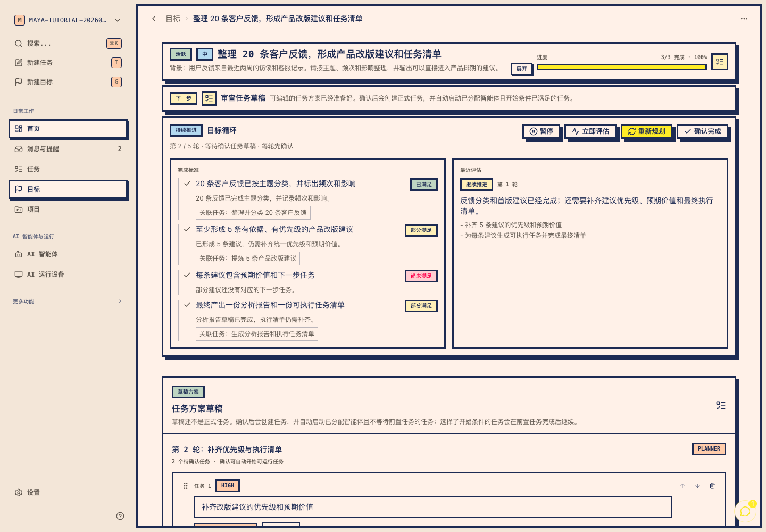Open the AI agents robot icon

[x=19, y=254]
